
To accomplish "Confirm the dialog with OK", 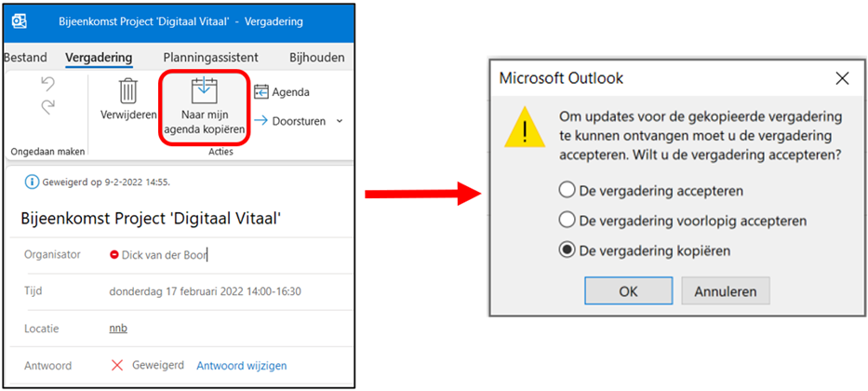I will (x=628, y=290).
